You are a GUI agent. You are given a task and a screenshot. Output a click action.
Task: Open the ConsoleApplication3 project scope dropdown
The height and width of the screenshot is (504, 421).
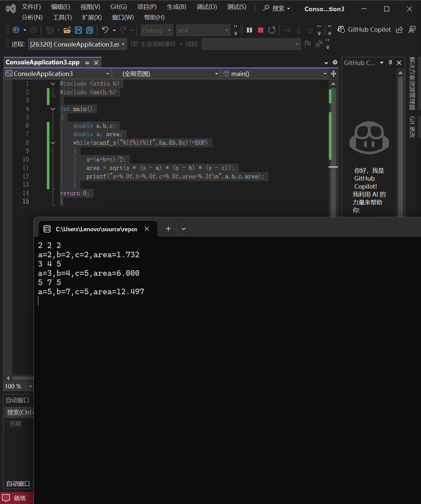coord(57,74)
